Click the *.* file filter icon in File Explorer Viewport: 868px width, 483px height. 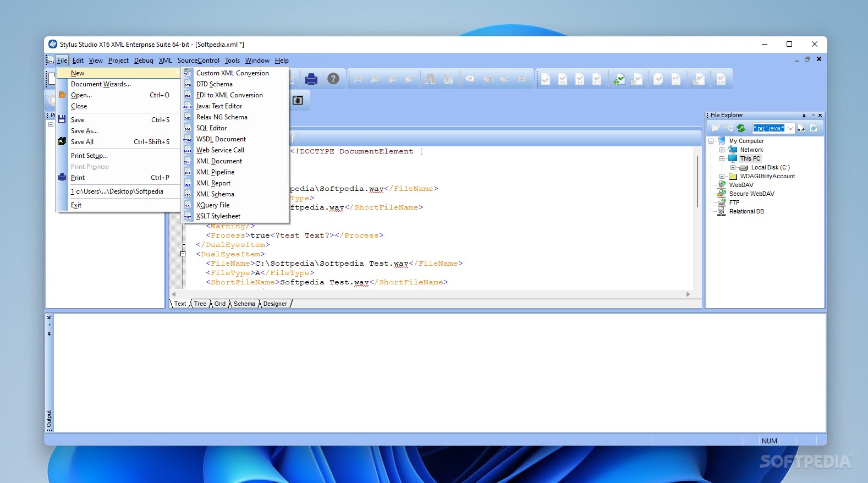click(x=801, y=128)
